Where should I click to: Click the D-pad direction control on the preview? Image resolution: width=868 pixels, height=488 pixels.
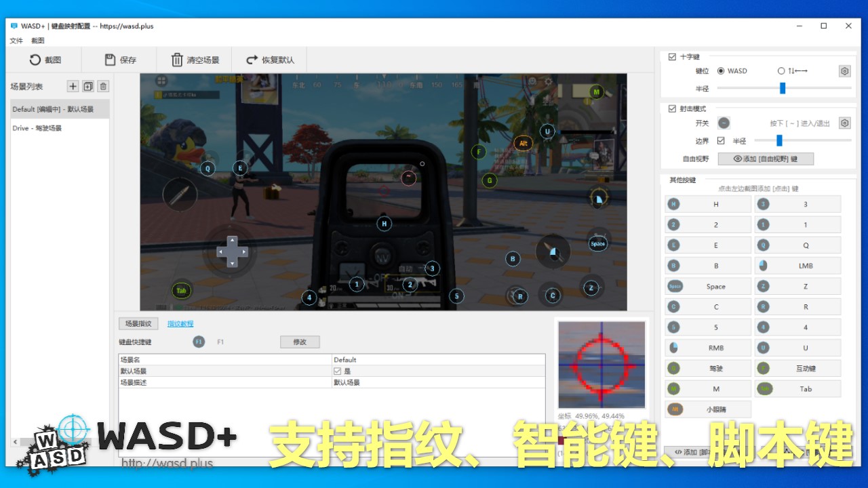click(x=232, y=251)
